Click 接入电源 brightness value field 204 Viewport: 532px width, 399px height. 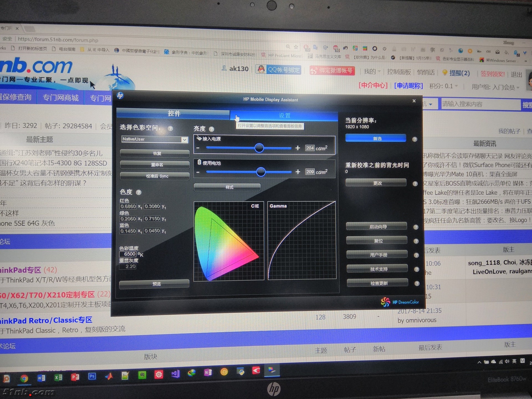pos(310,148)
